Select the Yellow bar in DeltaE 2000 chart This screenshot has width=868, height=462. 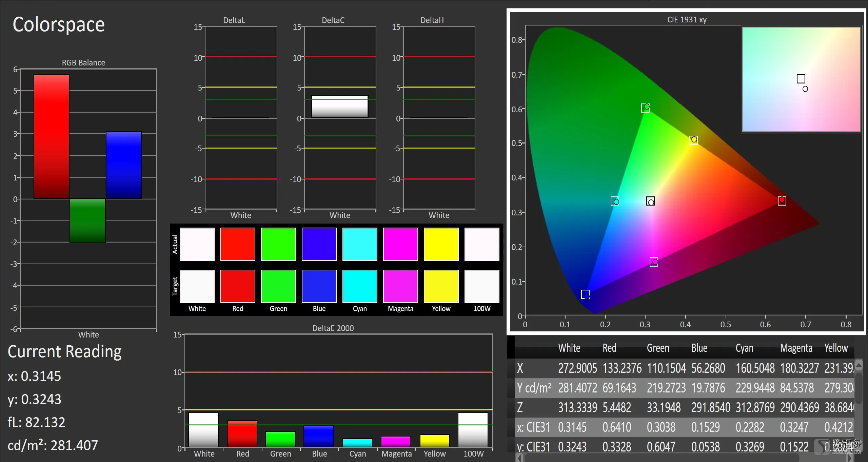435,441
